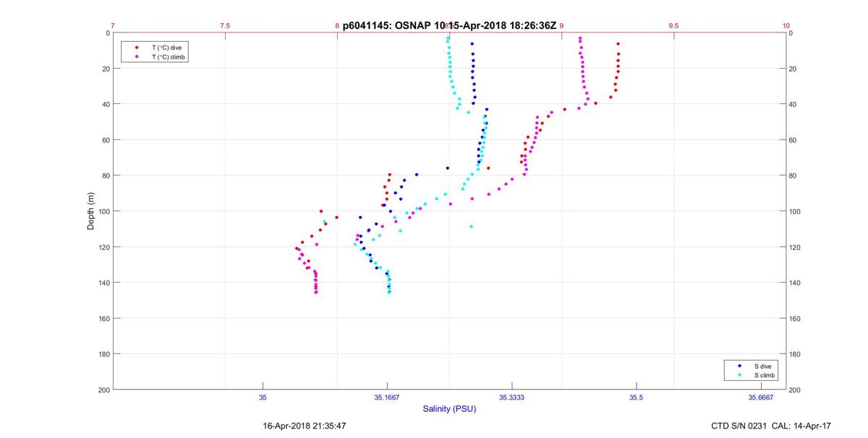Click the '180' depth tick on right axis
868x438 pixels.
pyautogui.click(x=796, y=354)
